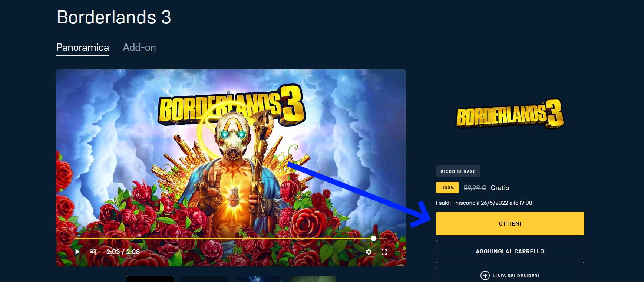Enter fullscreen mode for the video
This screenshot has height=282, width=644.
(384, 252)
